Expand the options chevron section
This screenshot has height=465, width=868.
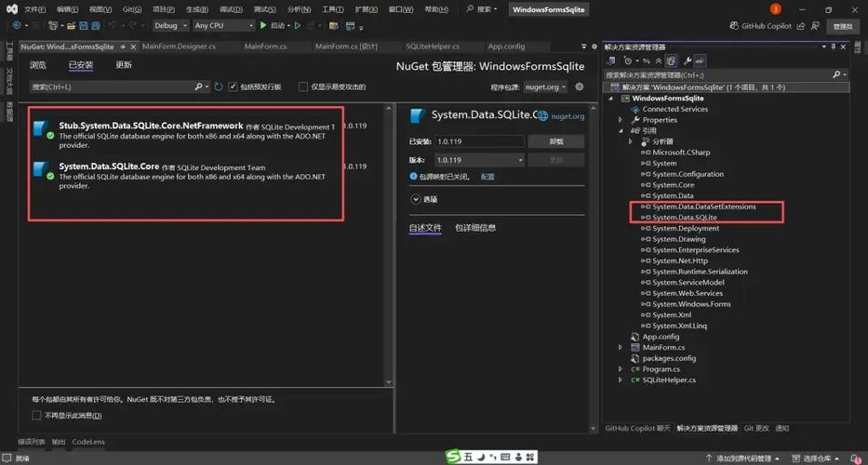click(415, 199)
